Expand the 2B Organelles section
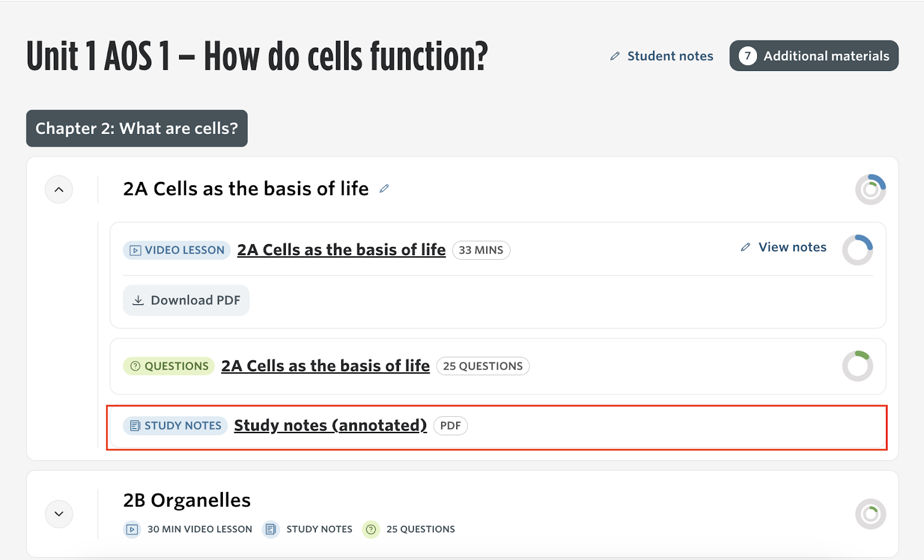Screen dimensions: 924x560 click(x=59, y=514)
